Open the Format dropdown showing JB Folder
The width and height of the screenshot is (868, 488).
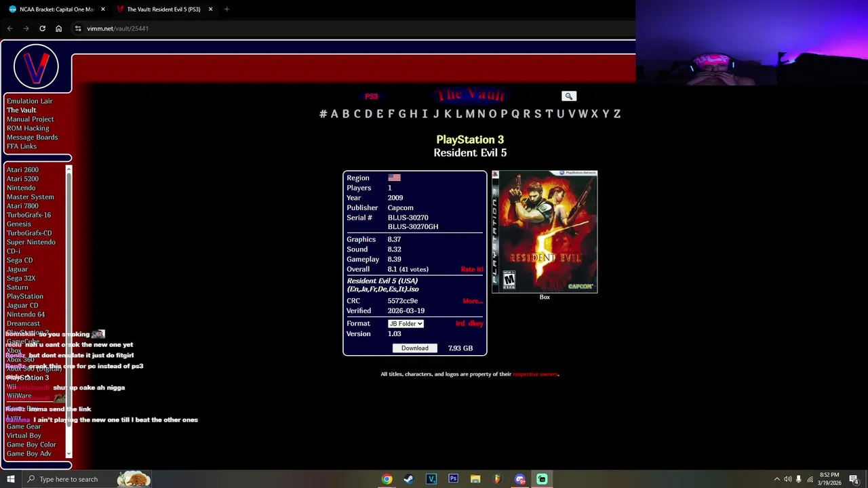[x=406, y=324]
